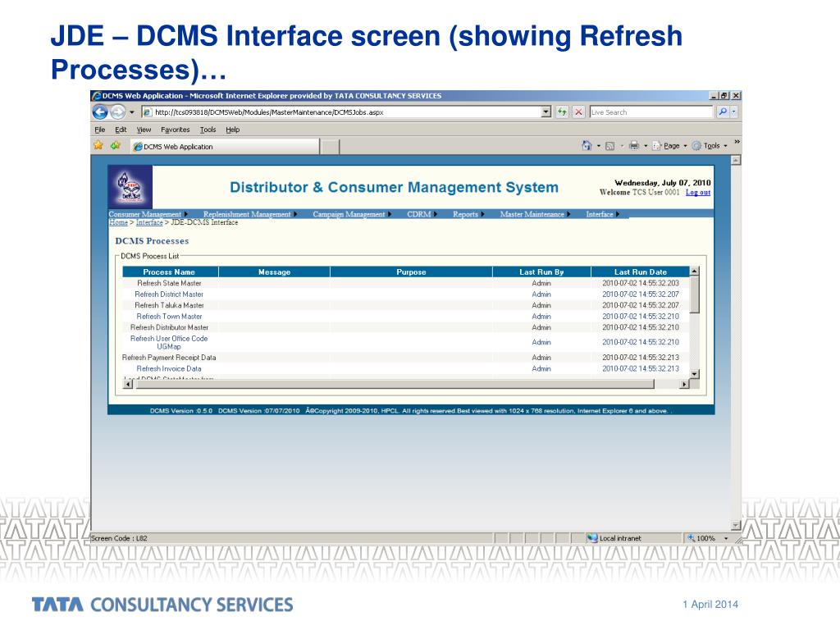Click the Last Run By column header

point(541,272)
